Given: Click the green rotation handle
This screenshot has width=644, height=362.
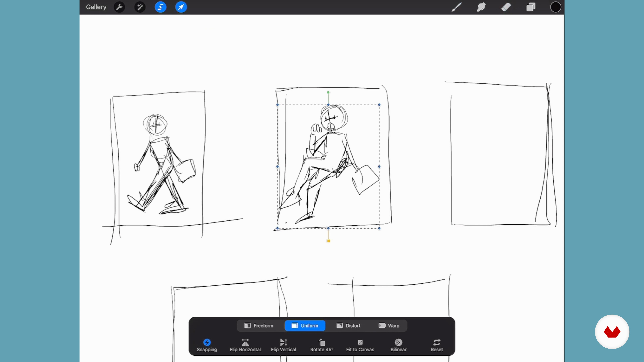Looking at the screenshot, I should (x=328, y=93).
